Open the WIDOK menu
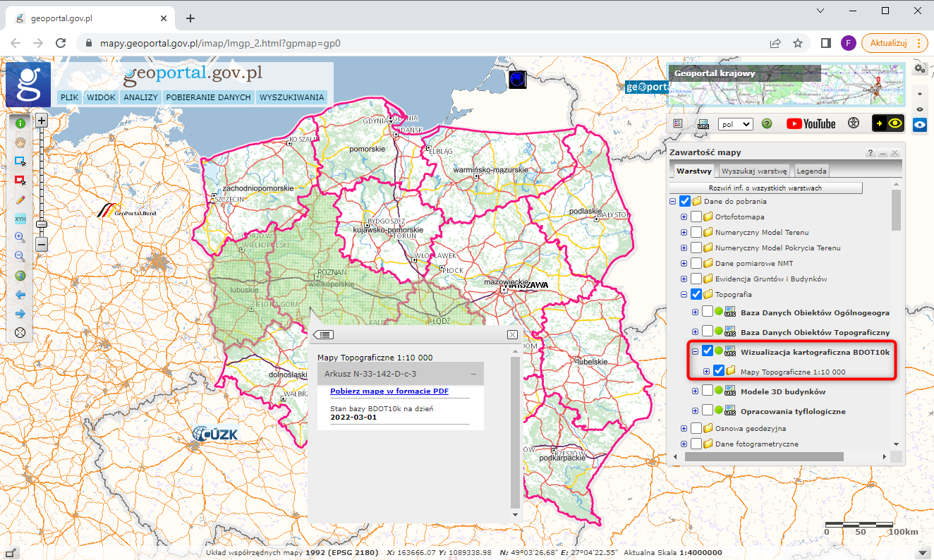This screenshot has width=934, height=560. point(101,97)
